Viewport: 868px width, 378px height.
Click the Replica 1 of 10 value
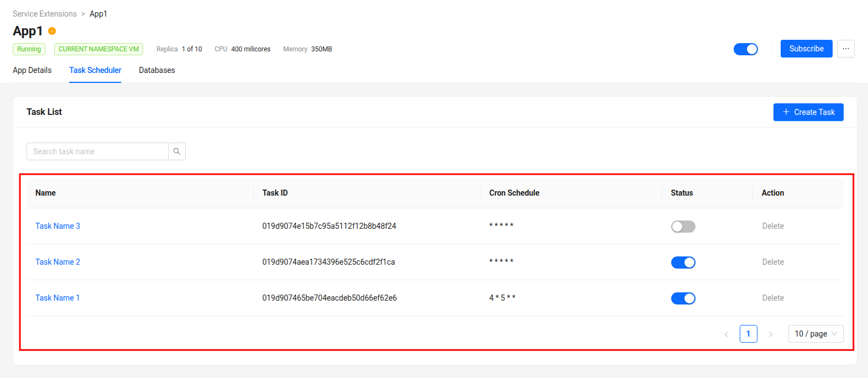pos(192,49)
